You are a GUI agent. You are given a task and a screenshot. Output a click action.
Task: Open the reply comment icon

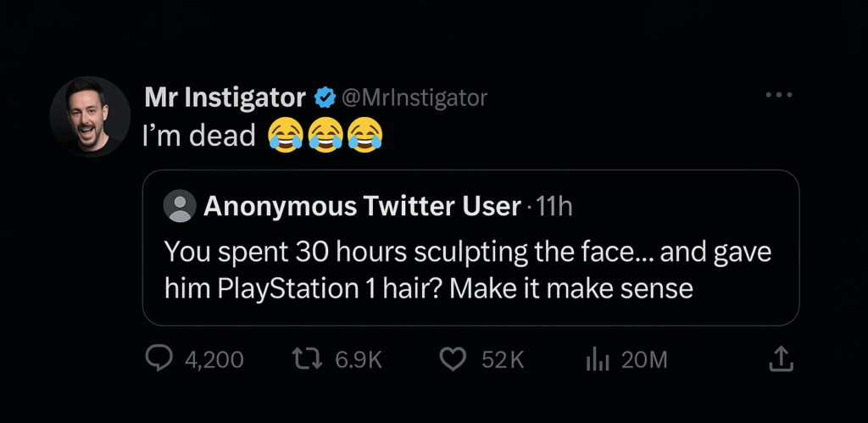point(159,359)
